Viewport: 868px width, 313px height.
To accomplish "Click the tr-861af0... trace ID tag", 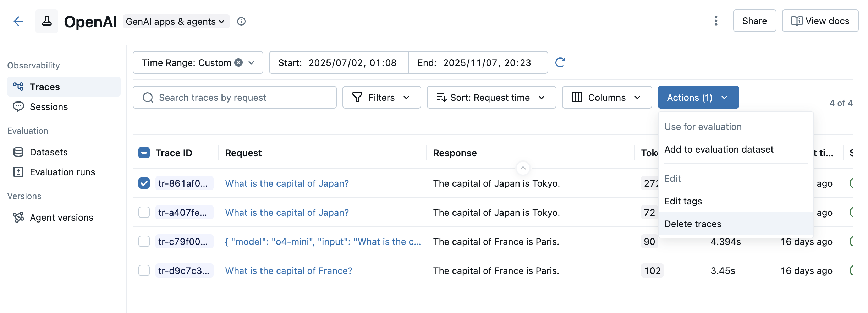I will click(184, 183).
